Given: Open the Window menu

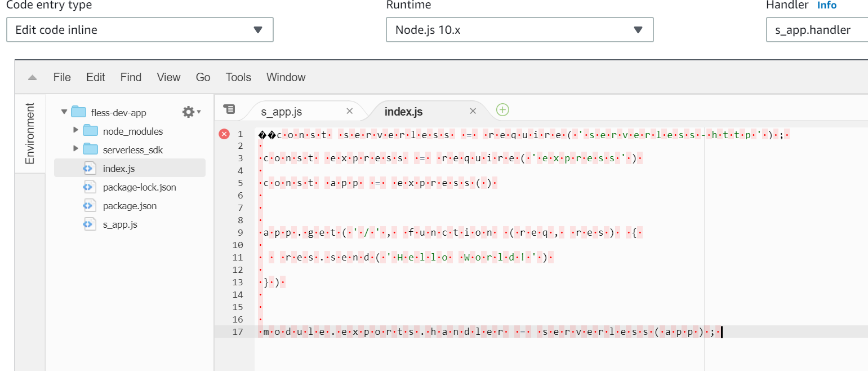Looking at the screenshot, I should pyautogui.click(x=286, y=77).
